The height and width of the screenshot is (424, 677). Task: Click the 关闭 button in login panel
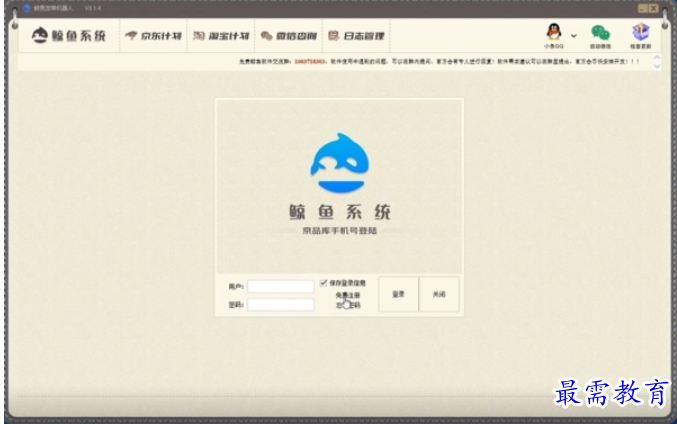[x=439, y=294]
